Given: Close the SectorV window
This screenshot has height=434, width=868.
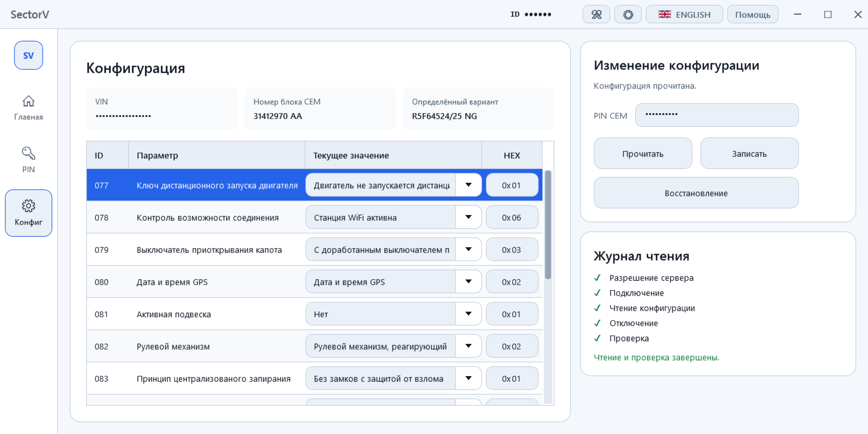Looking at the screenshot, I should point(857,14).
